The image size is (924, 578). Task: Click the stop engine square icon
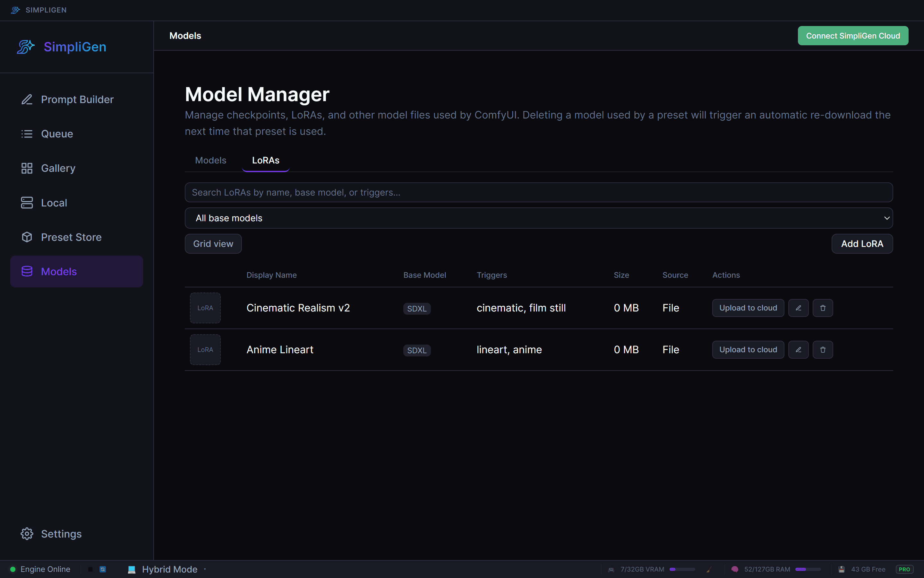[90, 569]
